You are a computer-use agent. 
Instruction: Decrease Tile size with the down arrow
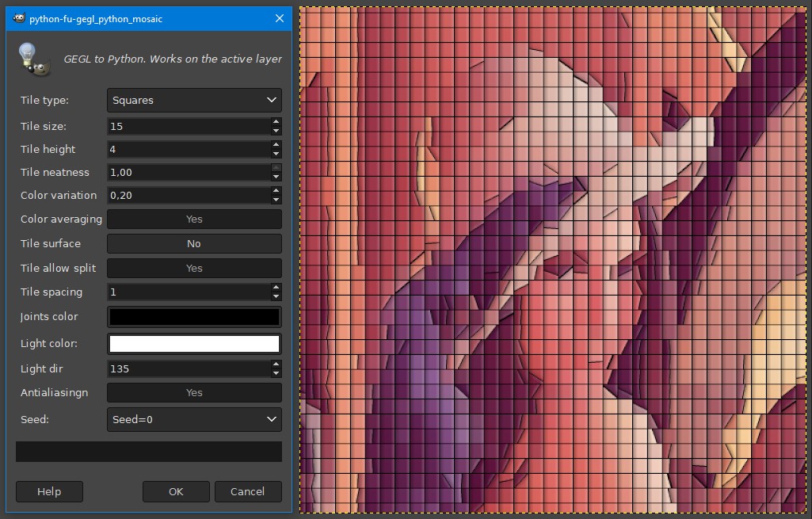(276, 131)
